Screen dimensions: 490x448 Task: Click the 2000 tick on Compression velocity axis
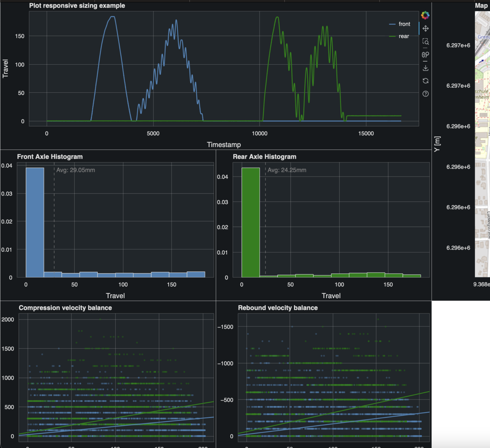pyautogui.click(x=8, y=319)
